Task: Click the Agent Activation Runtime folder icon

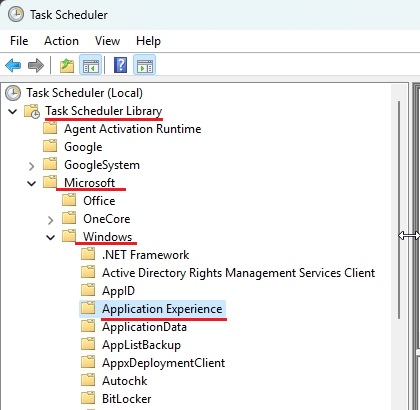Action: (50, 128)
